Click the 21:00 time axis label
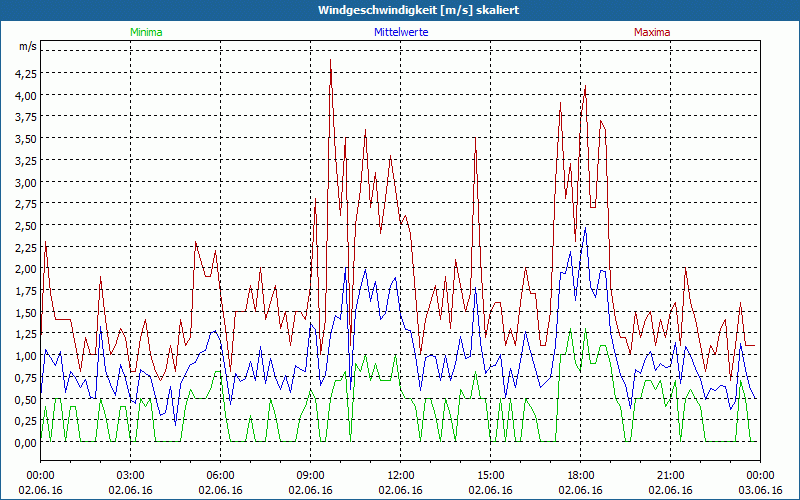The image size is (800, 500). 670,476
